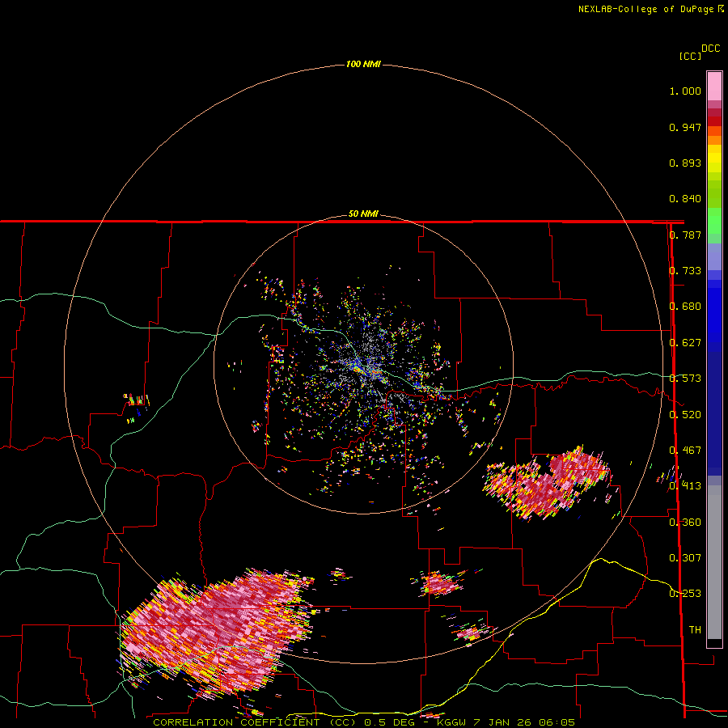Select the 0.840 scale value
Image resolution: width=728 pixels, height=728 pixels.
[685, 199]
